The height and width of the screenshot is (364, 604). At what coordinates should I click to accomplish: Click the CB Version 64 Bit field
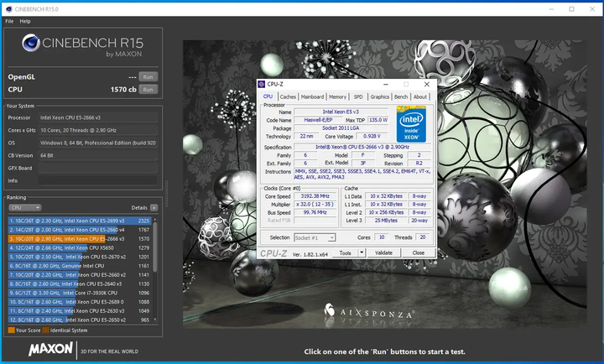click(98, 156)
